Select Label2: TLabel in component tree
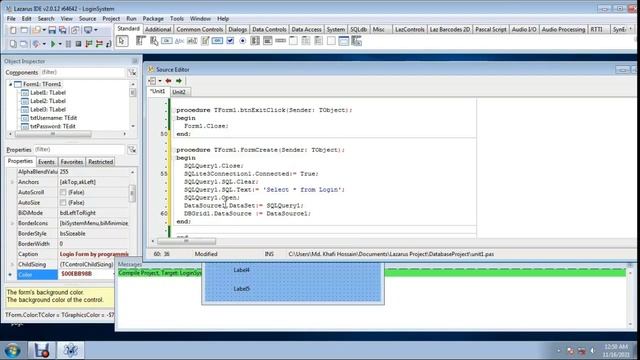The height and width of the screenshot is (360, 640). coord(48,101)
